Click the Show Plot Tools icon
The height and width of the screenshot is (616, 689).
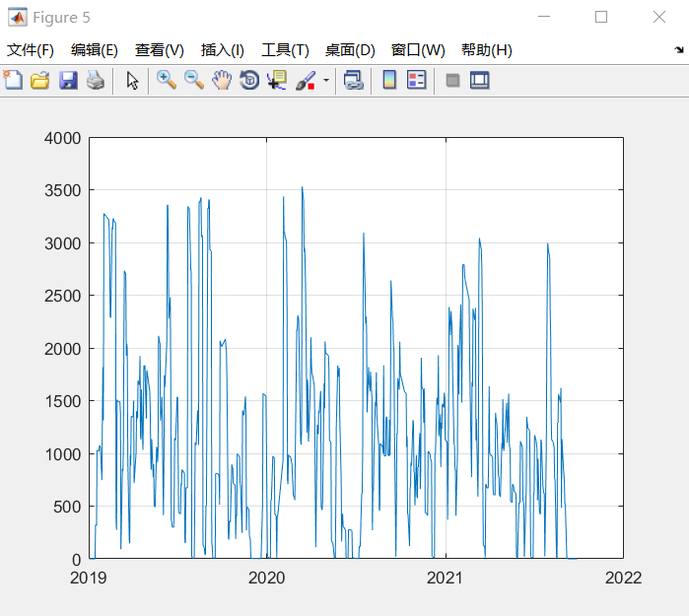(x=479, y=81)
